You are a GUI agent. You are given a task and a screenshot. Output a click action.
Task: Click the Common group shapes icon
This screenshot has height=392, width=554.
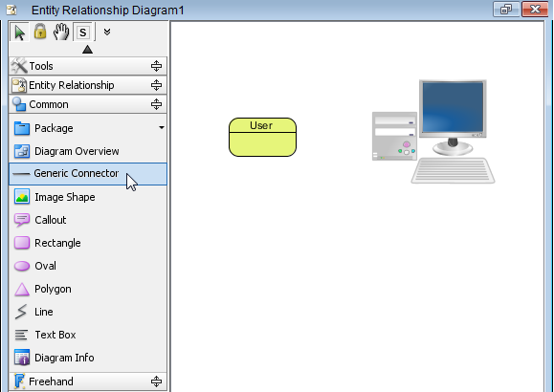click(x=19, y=104)
